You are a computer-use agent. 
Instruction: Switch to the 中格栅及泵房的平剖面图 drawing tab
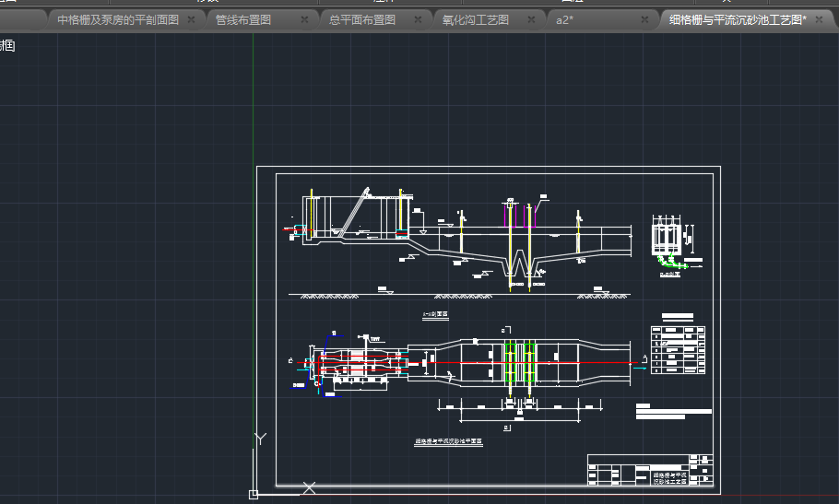point(118,19)
